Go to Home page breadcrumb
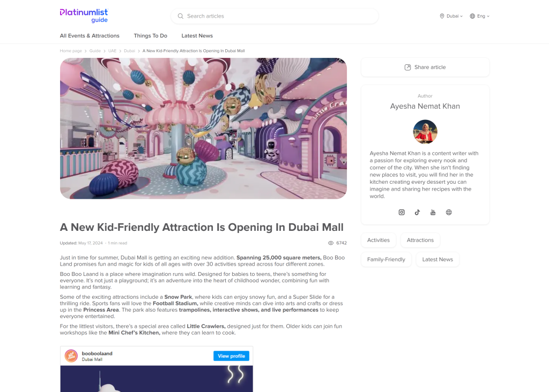Viewport: 549px width, 392px height. click(x=71, y=51)
